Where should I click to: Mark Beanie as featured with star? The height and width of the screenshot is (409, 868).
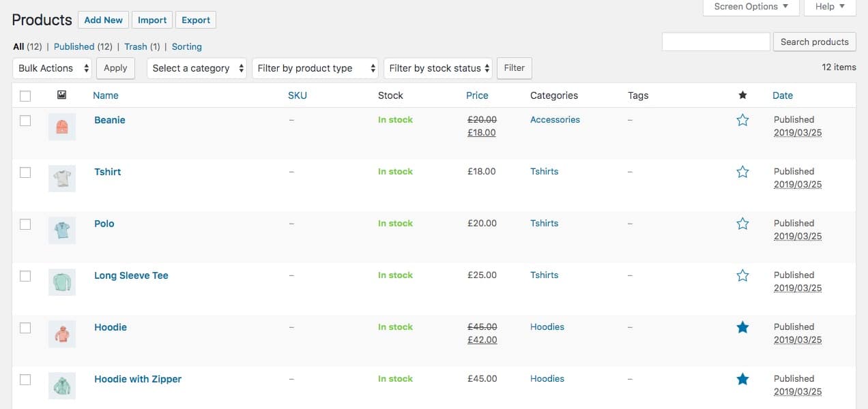[742, 120]
